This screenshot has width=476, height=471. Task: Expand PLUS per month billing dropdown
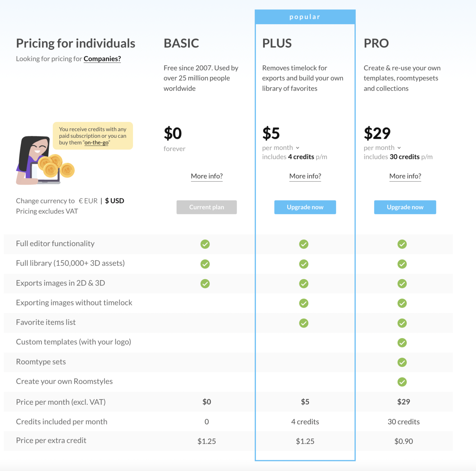pos(281,148)
